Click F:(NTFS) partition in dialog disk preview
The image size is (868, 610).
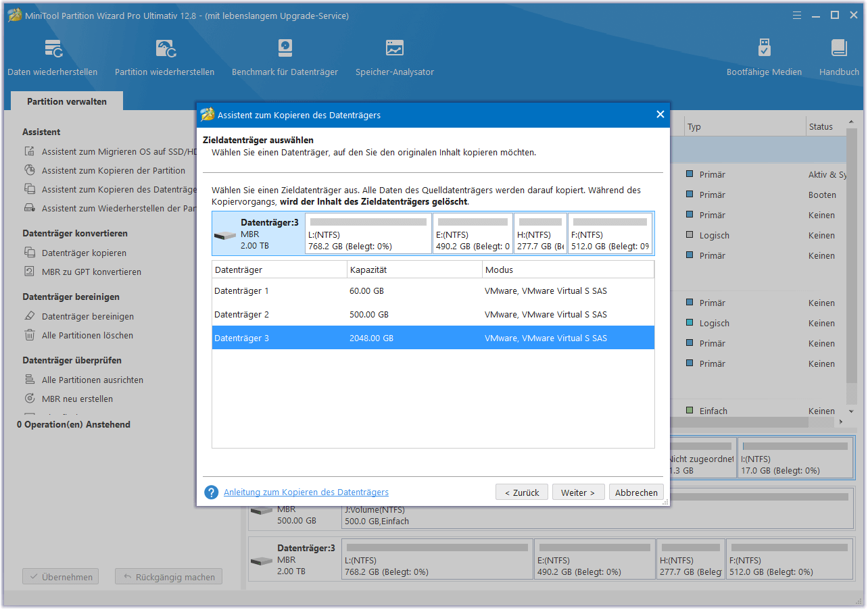tap(610, 234)
